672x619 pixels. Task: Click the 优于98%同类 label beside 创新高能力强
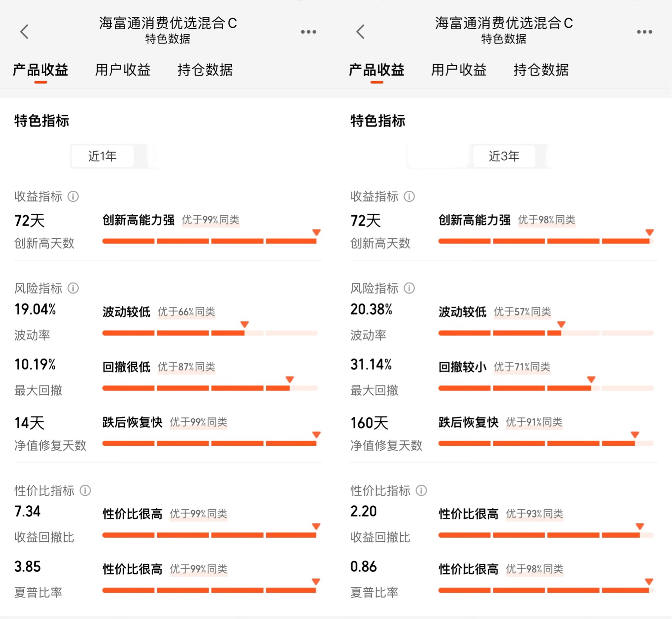547,220
